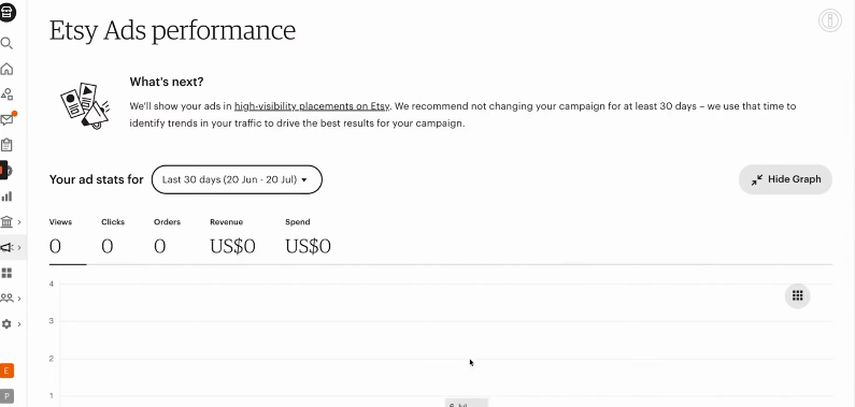
Task: Select the Clicks stats tab
Action: pos(113,238)
